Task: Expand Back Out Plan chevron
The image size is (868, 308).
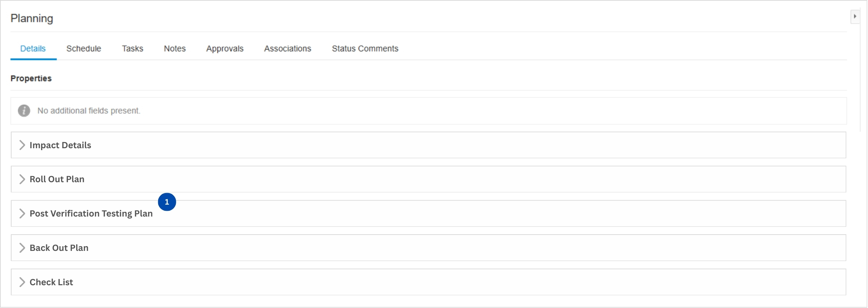Action: (x=22, y=248)
